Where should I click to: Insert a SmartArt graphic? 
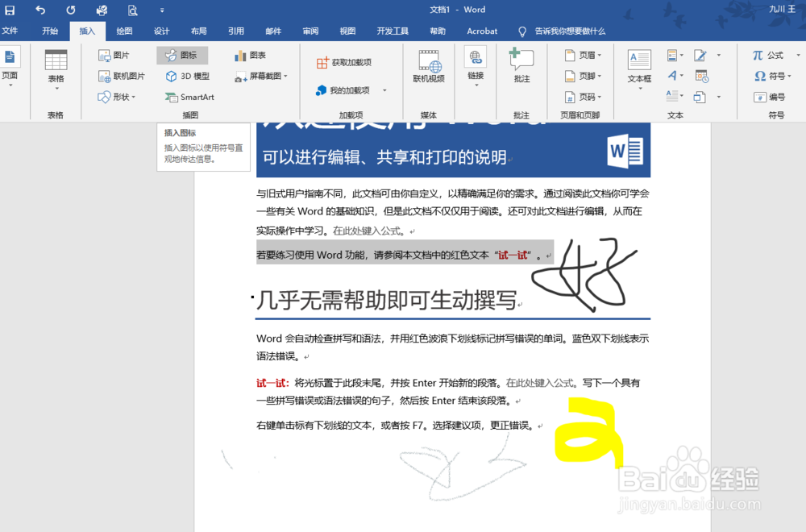point(189,97)
